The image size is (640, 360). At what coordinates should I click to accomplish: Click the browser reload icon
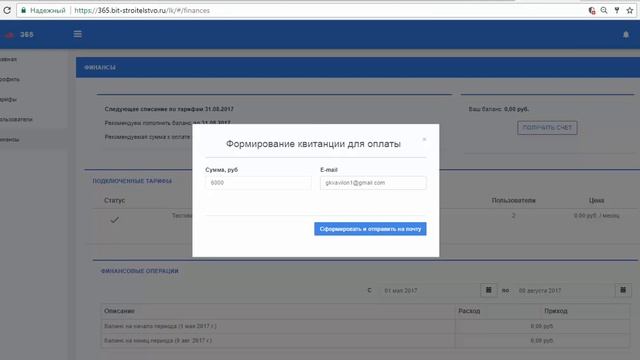pyautogui.click(x=7, y=11)
